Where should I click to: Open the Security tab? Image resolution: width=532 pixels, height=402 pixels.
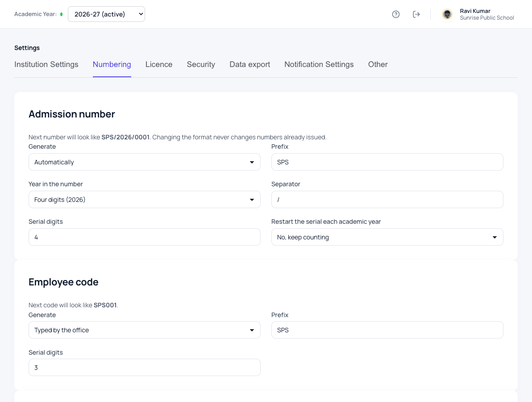pyautogui.click(x=201, y=64)
